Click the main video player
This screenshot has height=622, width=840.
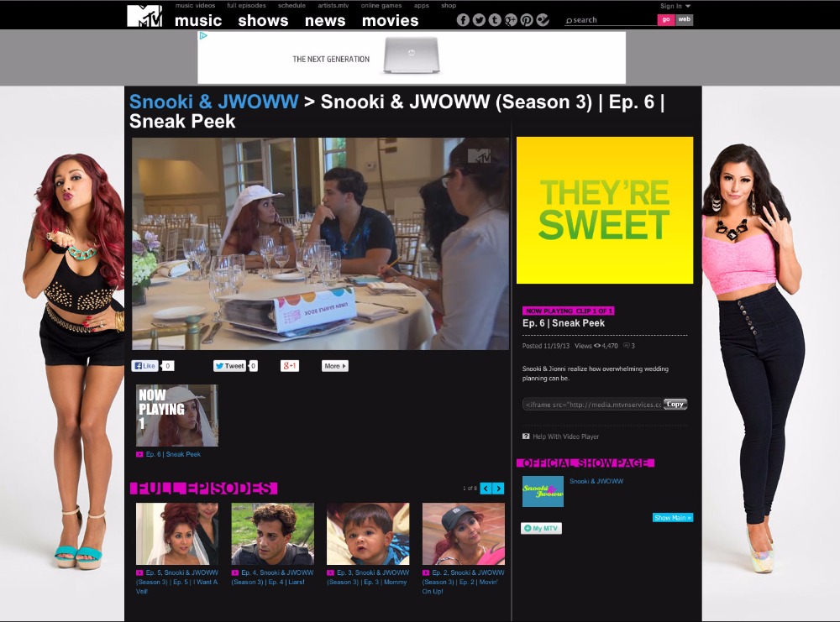point(320,243)
